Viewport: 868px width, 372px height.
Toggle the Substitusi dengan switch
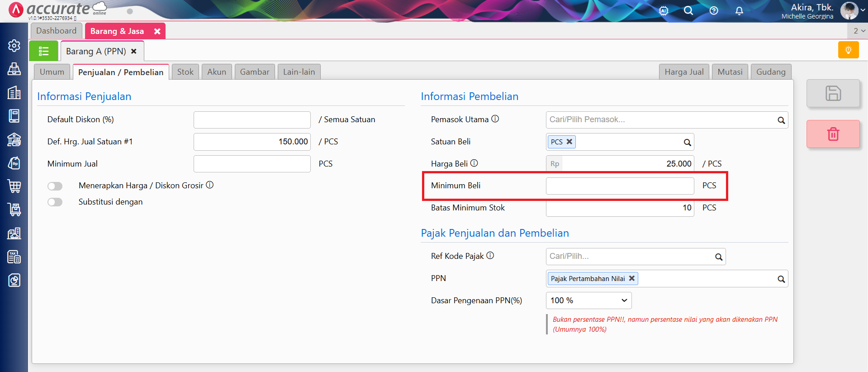click(55, 202)
